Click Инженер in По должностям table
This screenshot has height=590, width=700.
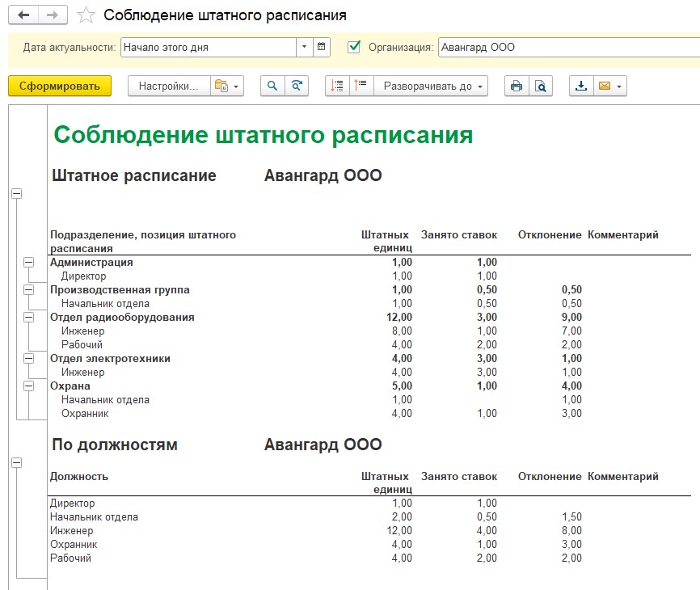tap(71, 531)
